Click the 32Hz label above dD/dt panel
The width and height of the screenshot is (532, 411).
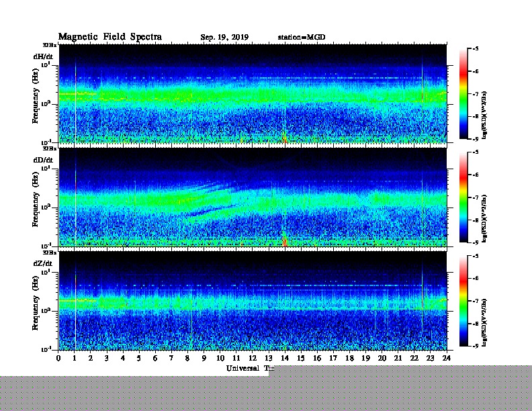point(50,148)
